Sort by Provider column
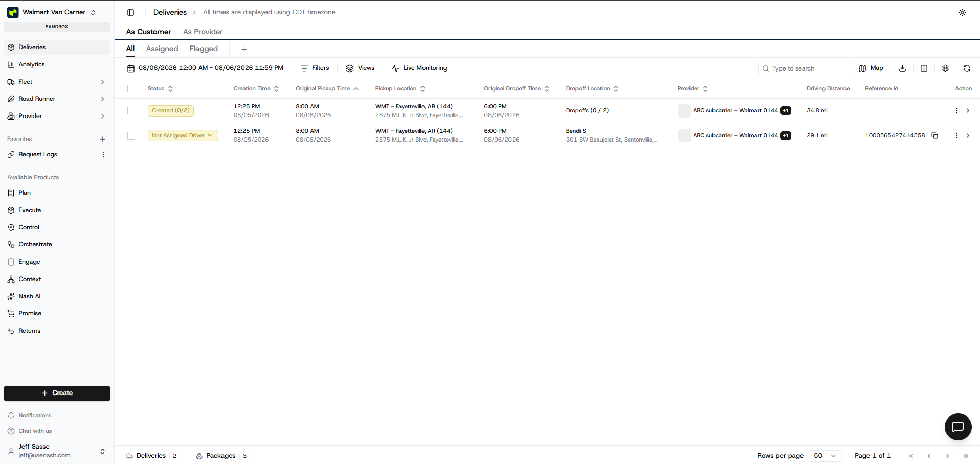The image size is (980, 464). tap(693, 89)
